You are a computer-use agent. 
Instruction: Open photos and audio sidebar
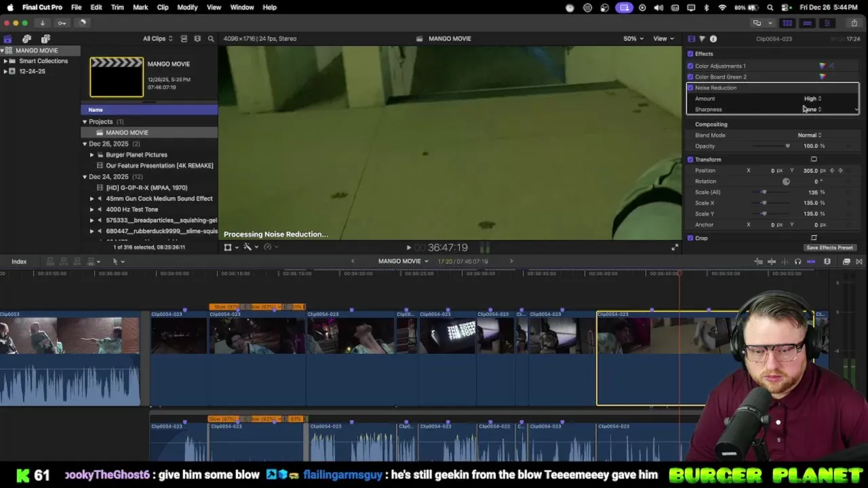(x=26, y=39)
